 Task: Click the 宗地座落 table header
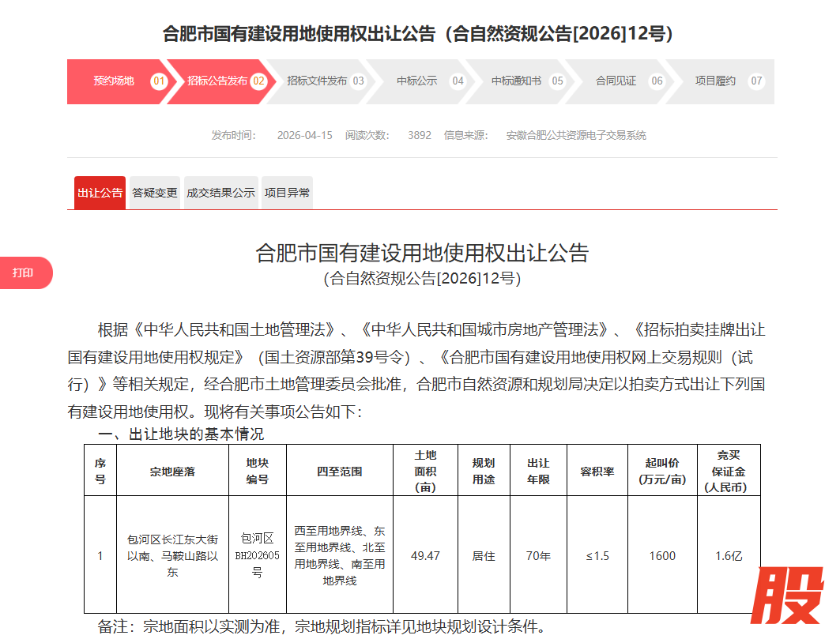click(172, 472)
